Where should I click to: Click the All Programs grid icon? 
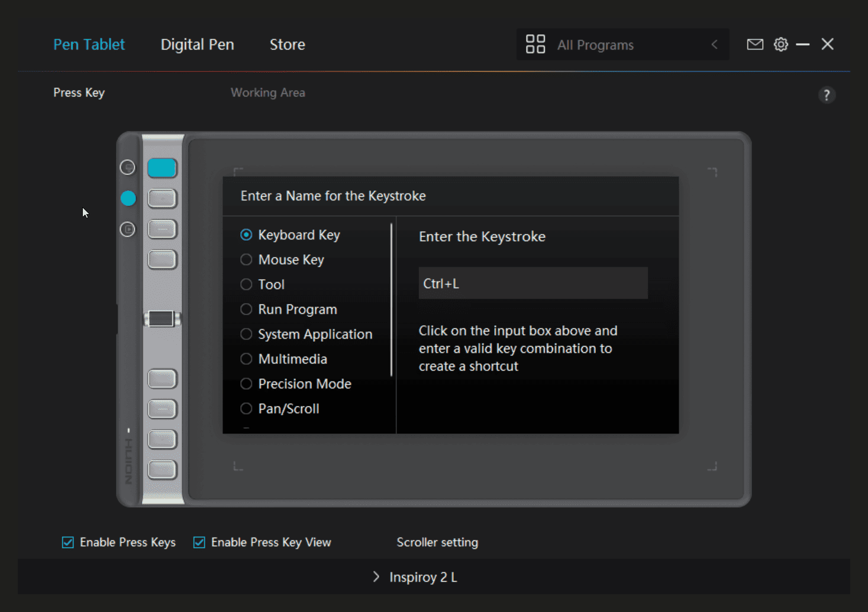[x=535, y=44]
